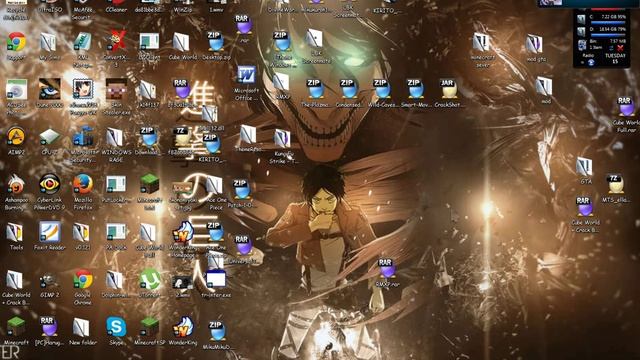This screenshot has height=360, width=640.
Task: Open the Tools folder
Action: click(x=15, y=232)
